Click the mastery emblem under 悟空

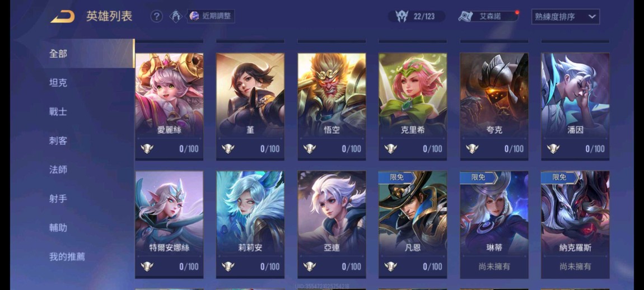tap(310, 149)
